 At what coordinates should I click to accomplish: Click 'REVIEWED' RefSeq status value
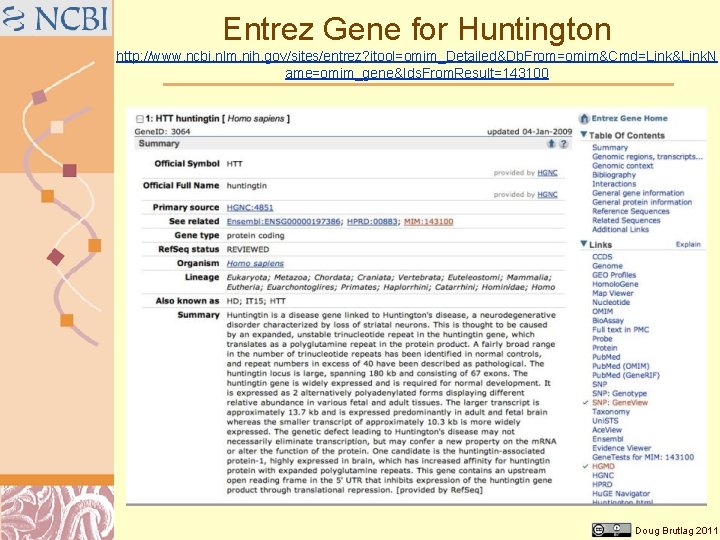(x=248, y=249)
